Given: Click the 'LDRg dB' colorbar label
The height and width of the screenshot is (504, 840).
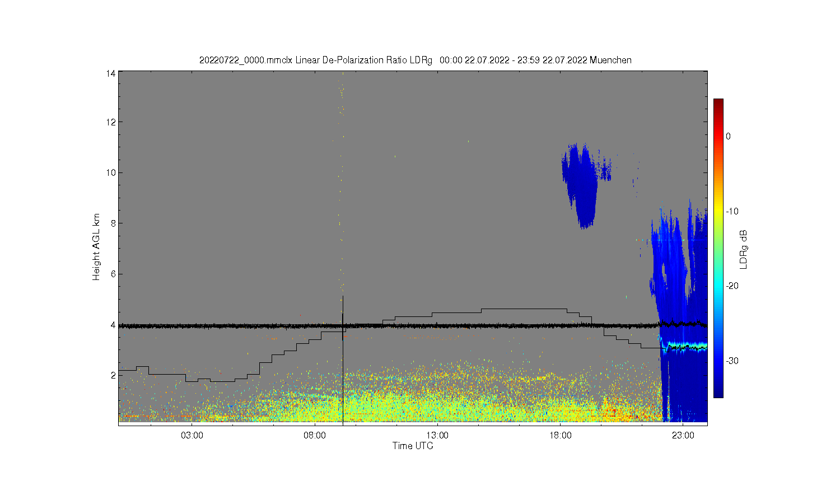Looking at the screenshot, I should coord(744,249).
